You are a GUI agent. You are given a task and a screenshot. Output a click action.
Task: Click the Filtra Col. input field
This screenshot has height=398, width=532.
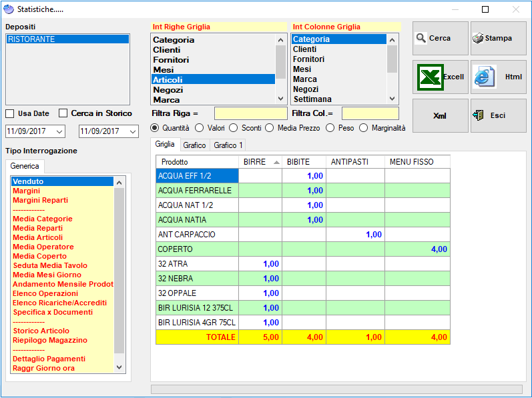tap(370, 113)
